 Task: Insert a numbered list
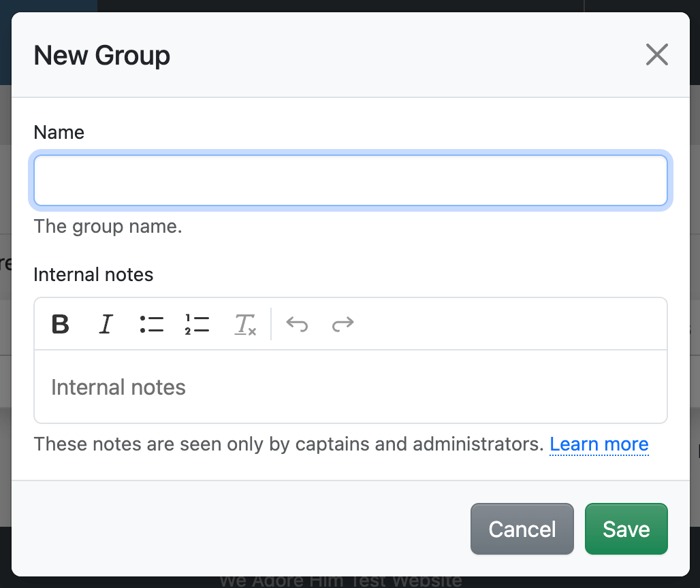[x=197, y=324]
